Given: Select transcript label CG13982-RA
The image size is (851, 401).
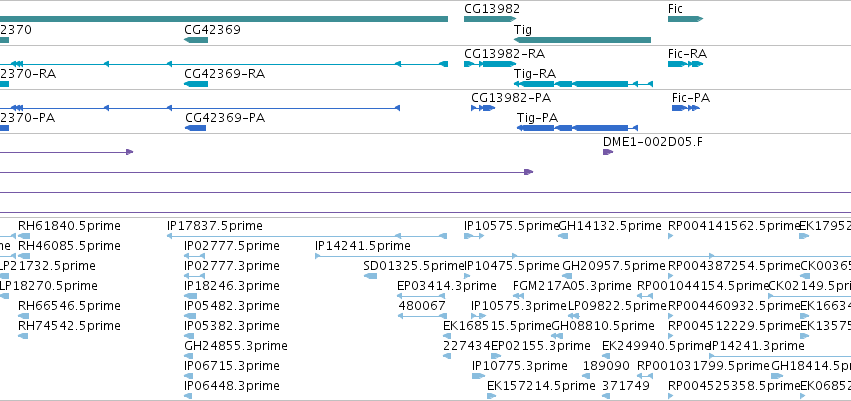Looking at the screenshot, I should 504,54.
